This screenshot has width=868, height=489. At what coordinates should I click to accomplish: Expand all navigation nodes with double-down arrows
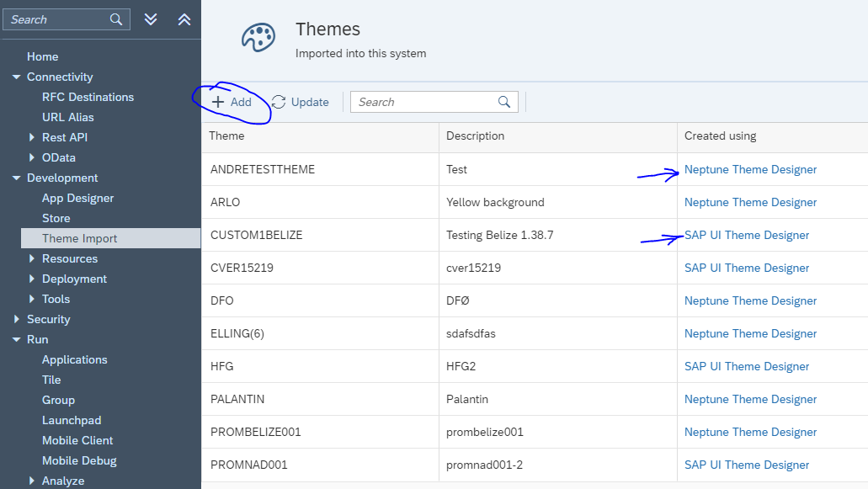coord(151,19)
